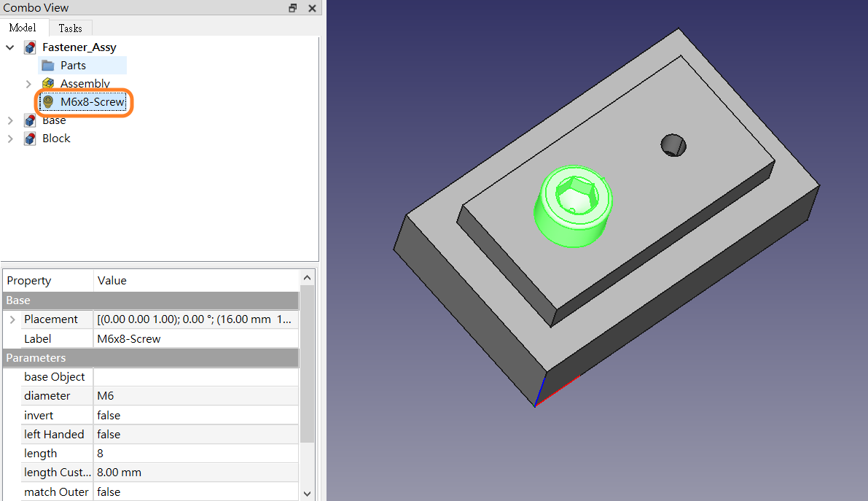Viewport: 868px width, 501px height.
Task: Toggle the invert value false
Action: tap(196, 415)
